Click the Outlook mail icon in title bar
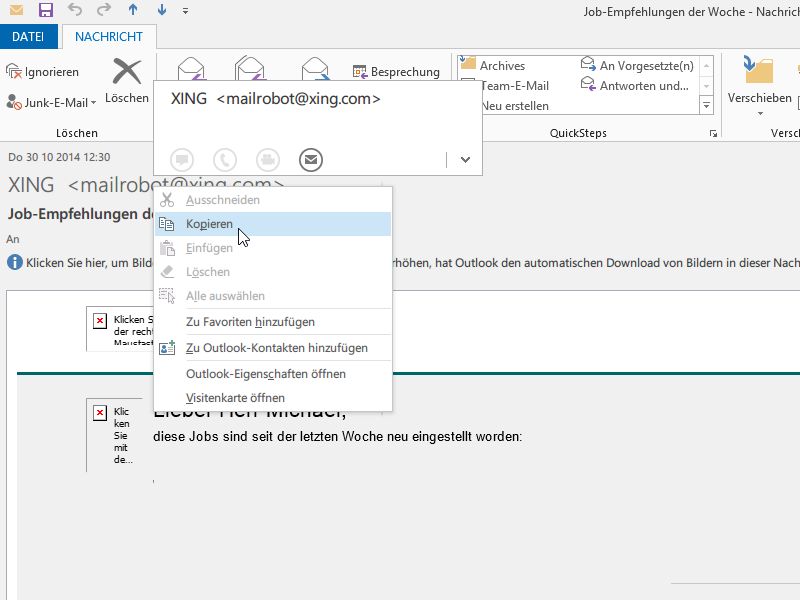Image resolution: width=800 pixels, height=600 pixels. click(16, 10)
